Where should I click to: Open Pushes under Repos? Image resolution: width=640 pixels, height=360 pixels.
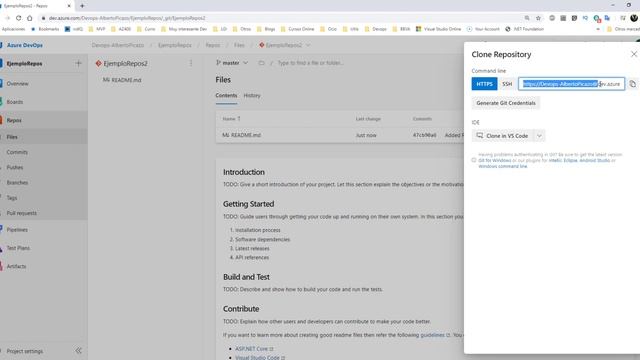[x=15, y=167]
